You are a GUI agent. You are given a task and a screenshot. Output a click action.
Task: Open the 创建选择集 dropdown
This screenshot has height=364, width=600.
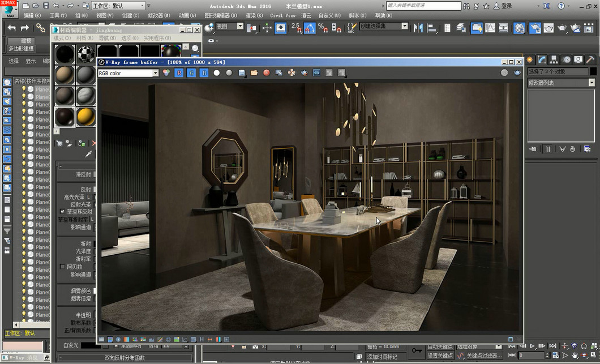[405, 26]
